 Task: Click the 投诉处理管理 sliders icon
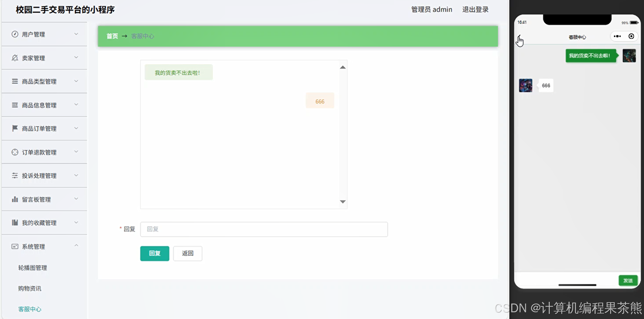click(15, 176)
